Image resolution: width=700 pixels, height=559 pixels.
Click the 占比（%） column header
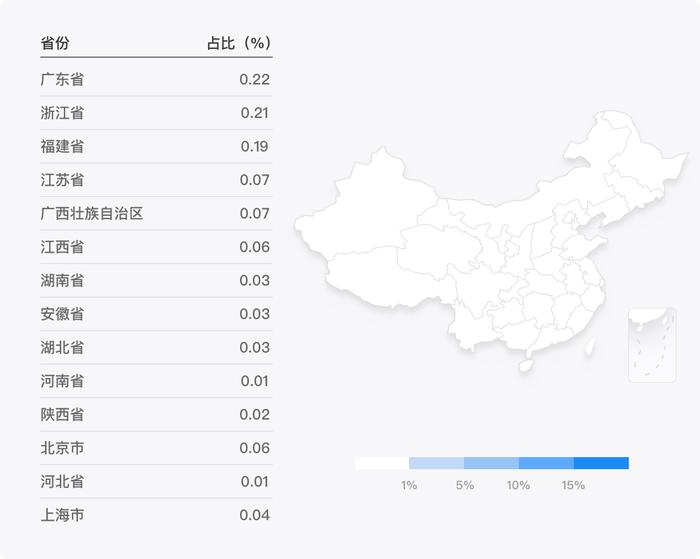pos(239,43)
